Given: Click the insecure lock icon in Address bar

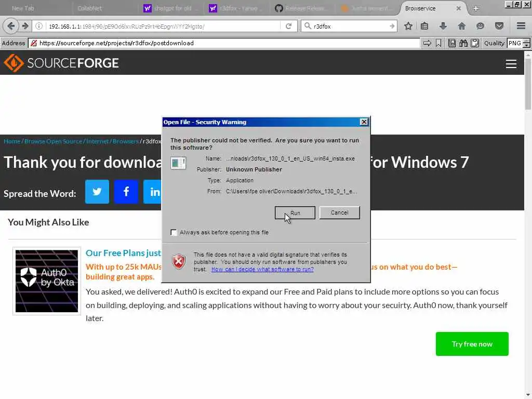Looking at the screenshot, I should tap(34, 43).
